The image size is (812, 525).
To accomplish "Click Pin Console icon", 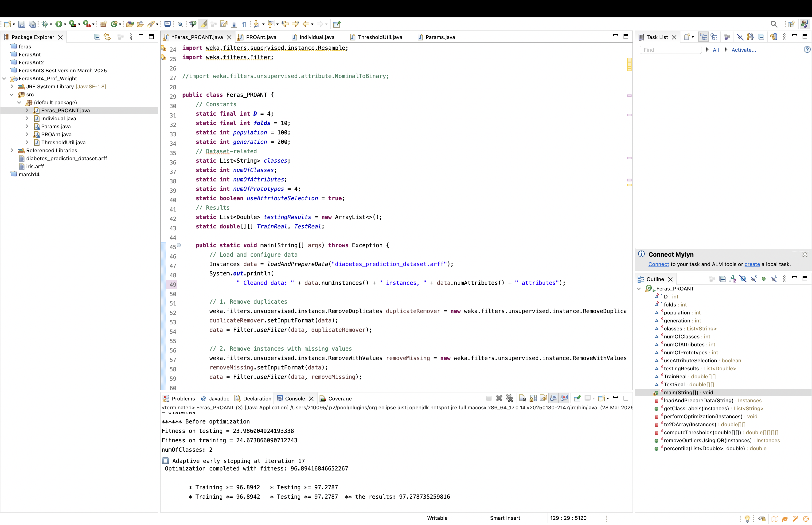I will pyautogui.click(x=577, y=398).
